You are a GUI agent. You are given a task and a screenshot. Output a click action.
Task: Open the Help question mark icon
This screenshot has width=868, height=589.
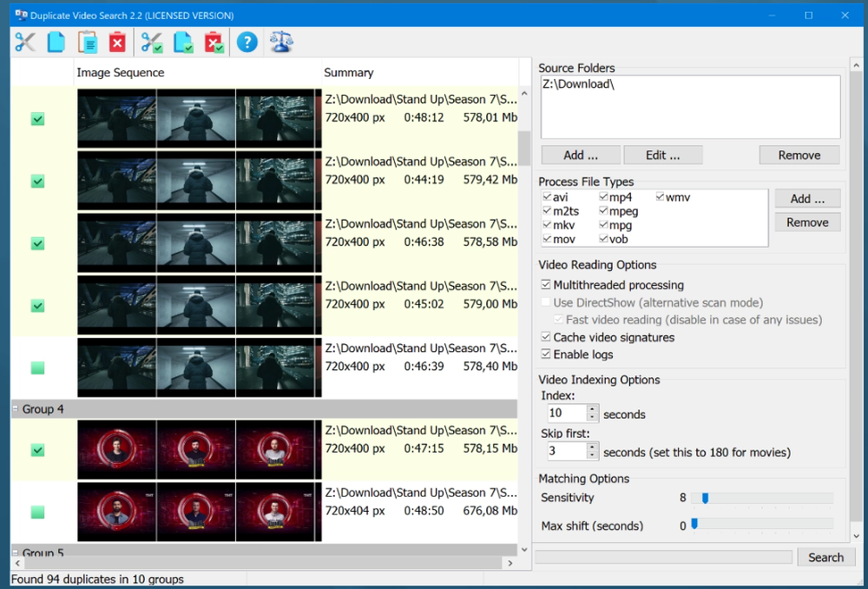pos(247,41)
